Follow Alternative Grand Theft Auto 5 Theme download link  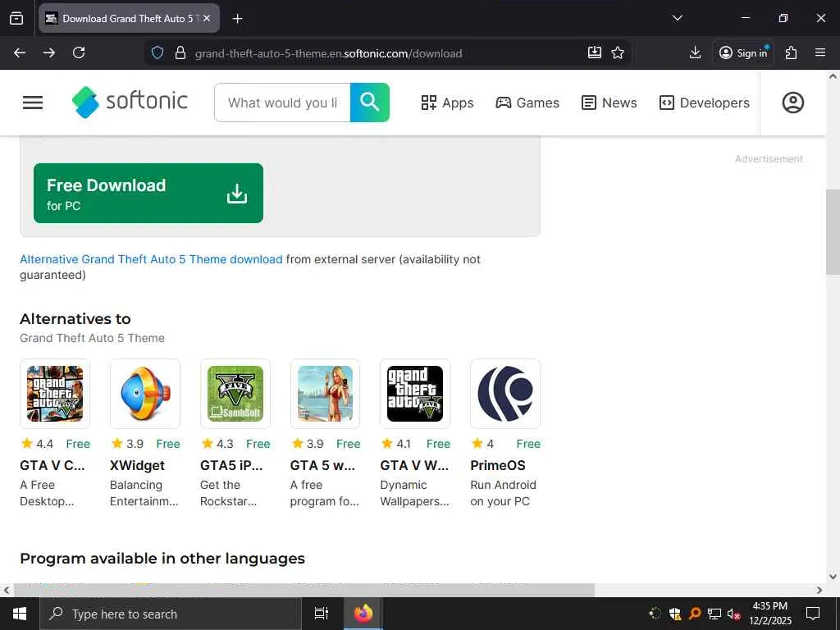pyautogui.click(x=151, y=259)
